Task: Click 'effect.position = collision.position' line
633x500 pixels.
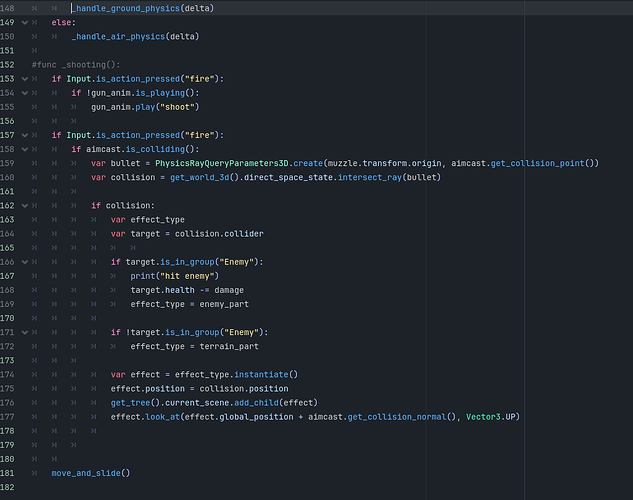Action: click(x=199, y=389)
